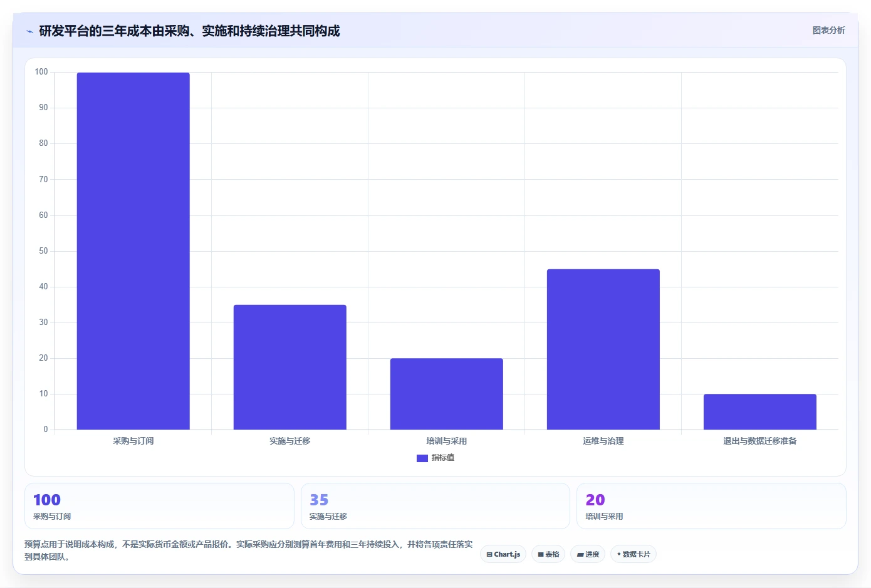Screen dimensions: 871x588
Task: Click the y-axis tick label 50
Action: click(x=43, y=251)
